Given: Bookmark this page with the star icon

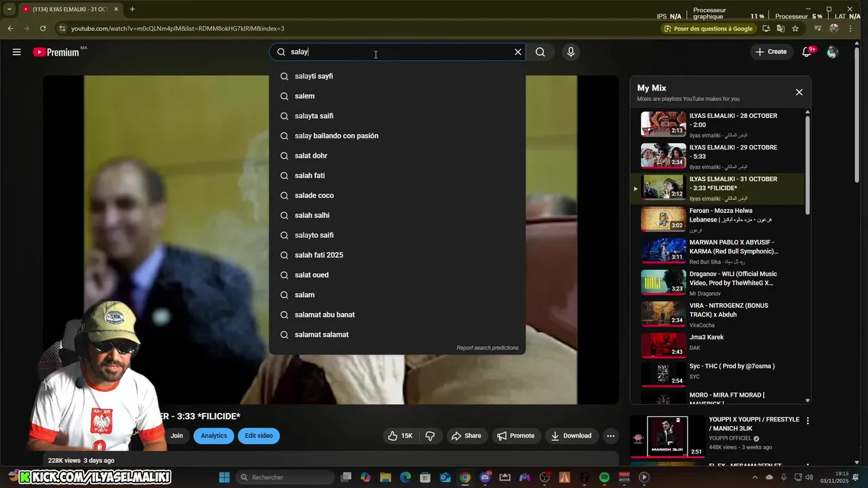Looking at the screenshot, I should pyautogui.click(x=795, y=28).
